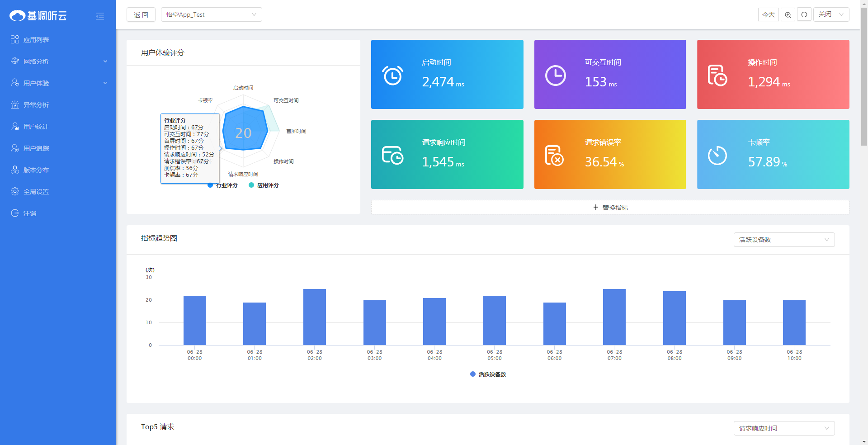Screen dimensions: 868x445
Task: Click the 替换指标 add button
Action: tap(610, 208)
